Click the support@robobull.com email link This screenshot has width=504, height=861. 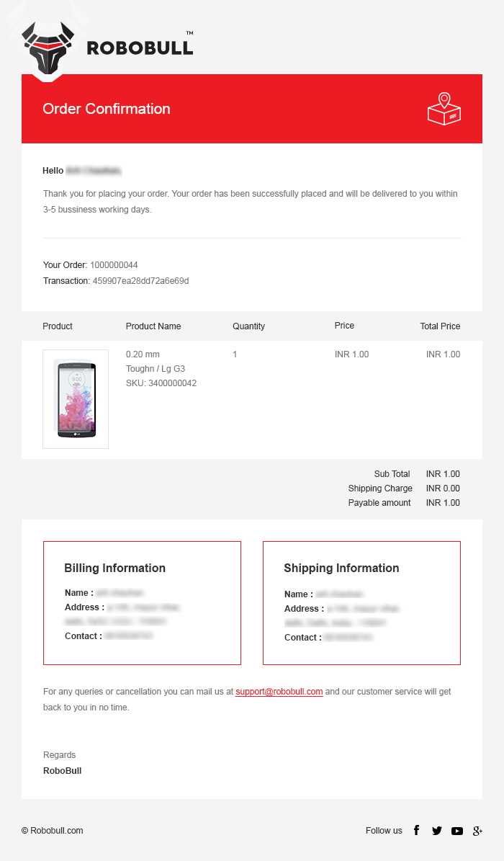click(x=279, y=692)
